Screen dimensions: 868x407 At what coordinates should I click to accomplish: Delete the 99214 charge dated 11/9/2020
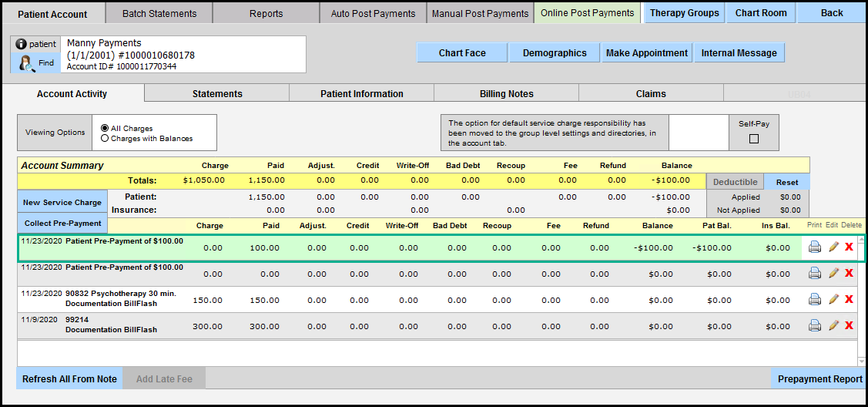[x=849, y=326]
